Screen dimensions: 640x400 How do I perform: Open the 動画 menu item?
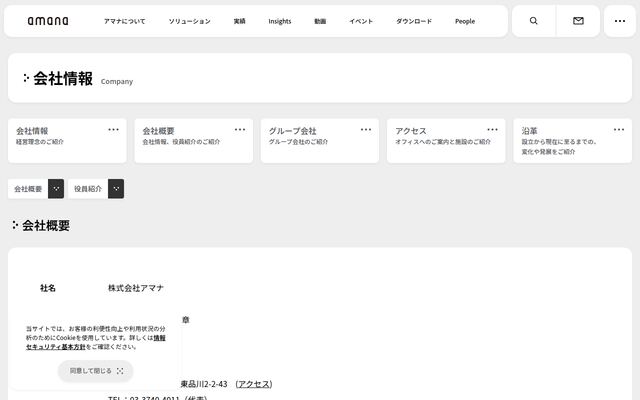tap(320, 21)
